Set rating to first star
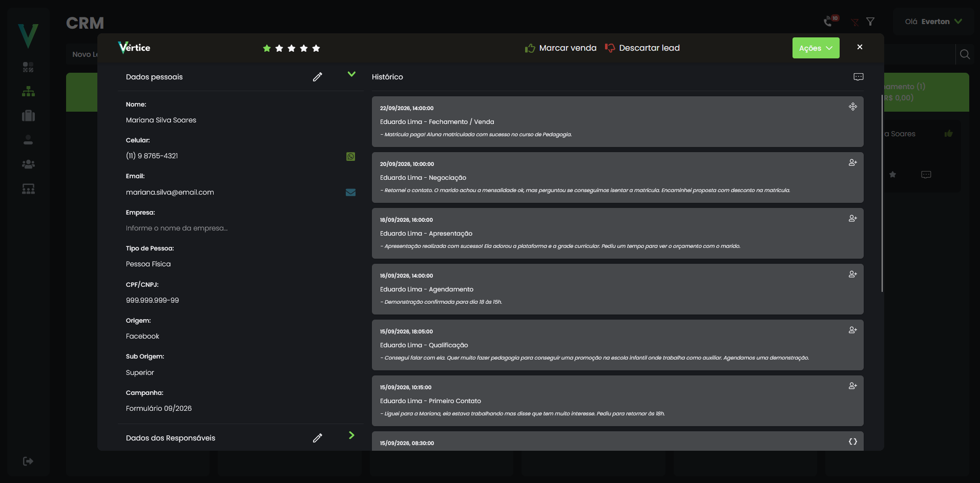This screenshot has width=980, height=483. click(267, 48)
